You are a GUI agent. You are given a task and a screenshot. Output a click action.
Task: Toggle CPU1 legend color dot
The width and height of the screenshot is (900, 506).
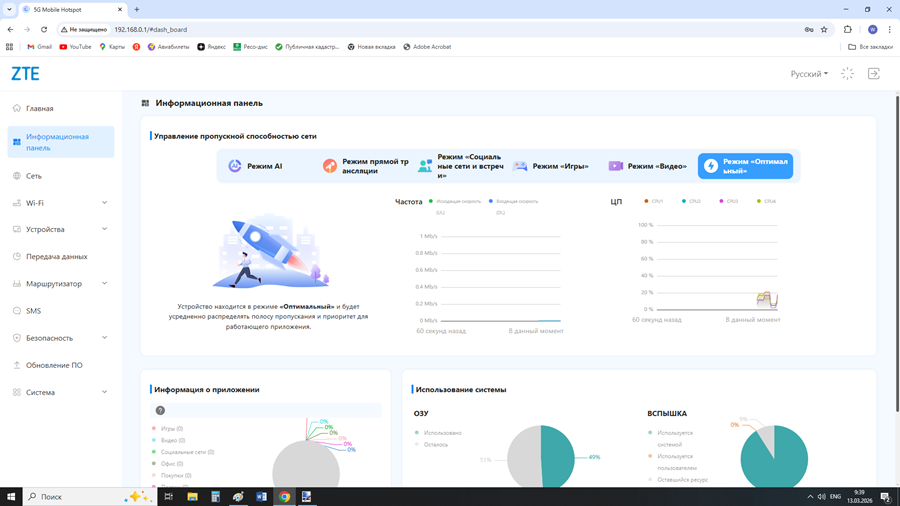click(647, 201)
